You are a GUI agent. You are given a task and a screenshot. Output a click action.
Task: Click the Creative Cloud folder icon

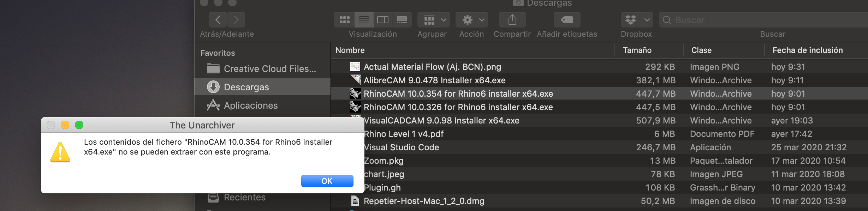click(x=213, y=68)
